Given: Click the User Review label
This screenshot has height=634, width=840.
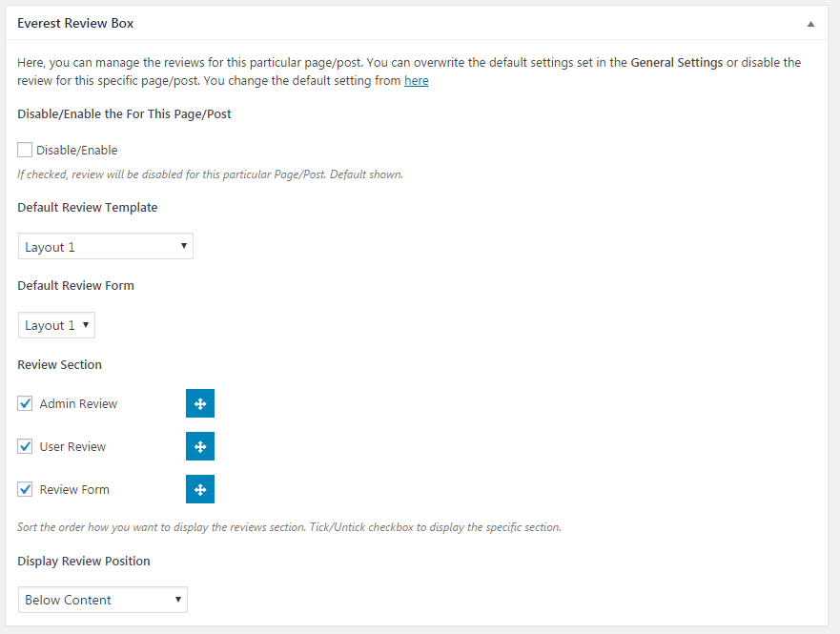Looking at the screenshot, I should (x=72, y=446).
